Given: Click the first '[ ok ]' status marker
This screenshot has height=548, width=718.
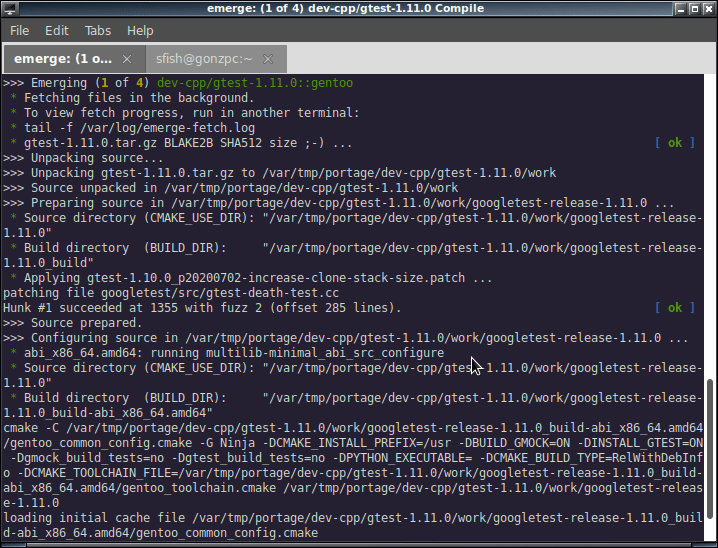Looking at the screenshot, I should tap(674, 143).
